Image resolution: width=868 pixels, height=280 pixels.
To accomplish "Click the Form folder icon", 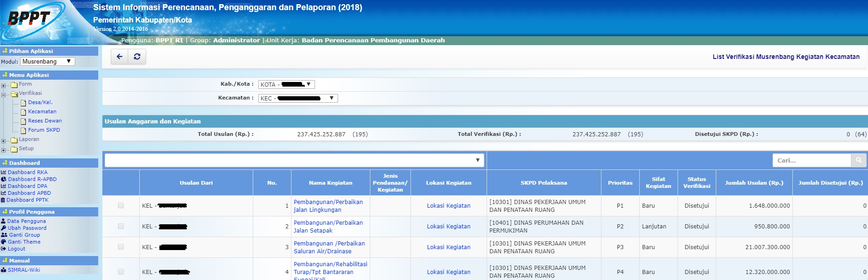I will coord(14,85).
